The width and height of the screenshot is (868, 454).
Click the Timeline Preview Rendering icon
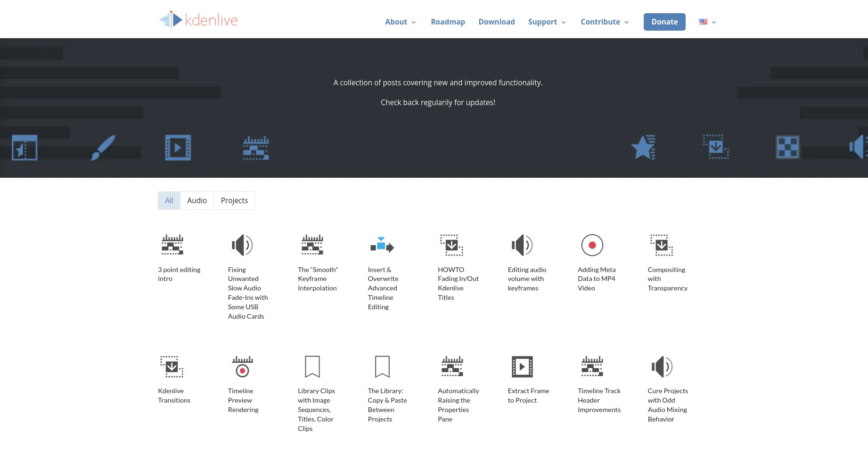click(x=242, y=367)
